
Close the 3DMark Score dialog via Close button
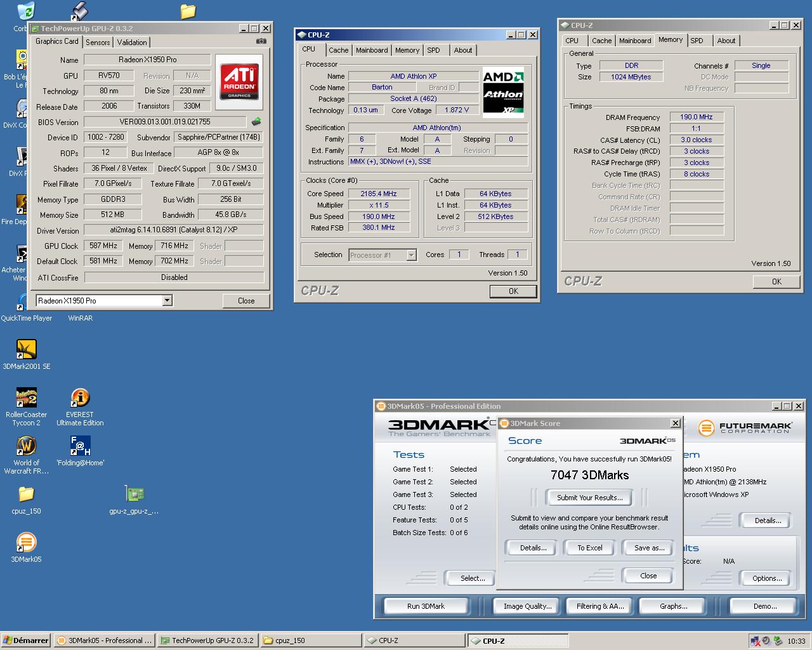tap(649, 576)
